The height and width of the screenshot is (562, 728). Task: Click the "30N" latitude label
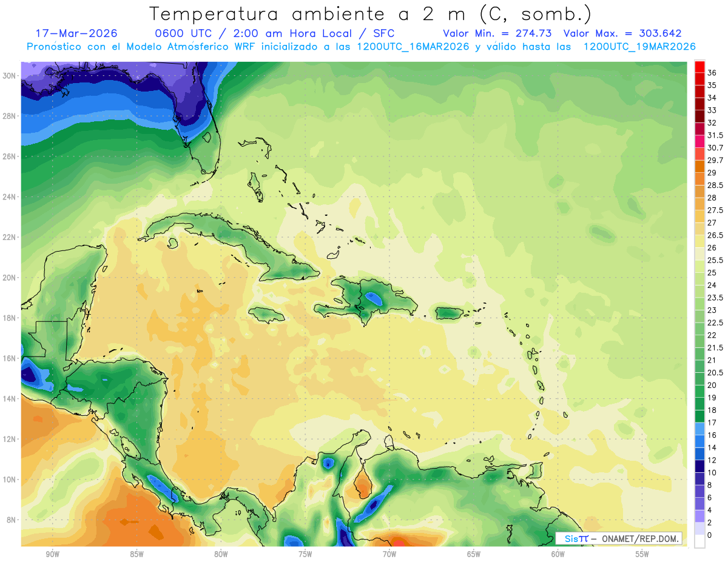tap(10, 76)
